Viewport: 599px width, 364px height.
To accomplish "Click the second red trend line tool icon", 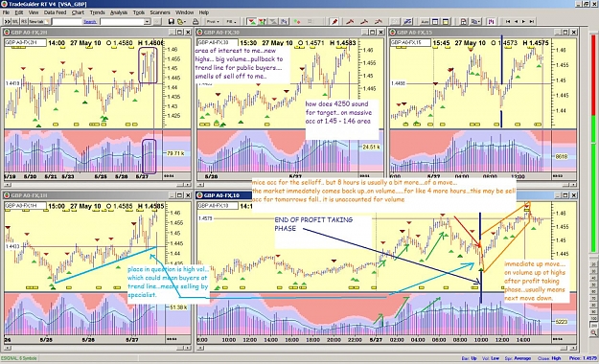I will point(364,22).
